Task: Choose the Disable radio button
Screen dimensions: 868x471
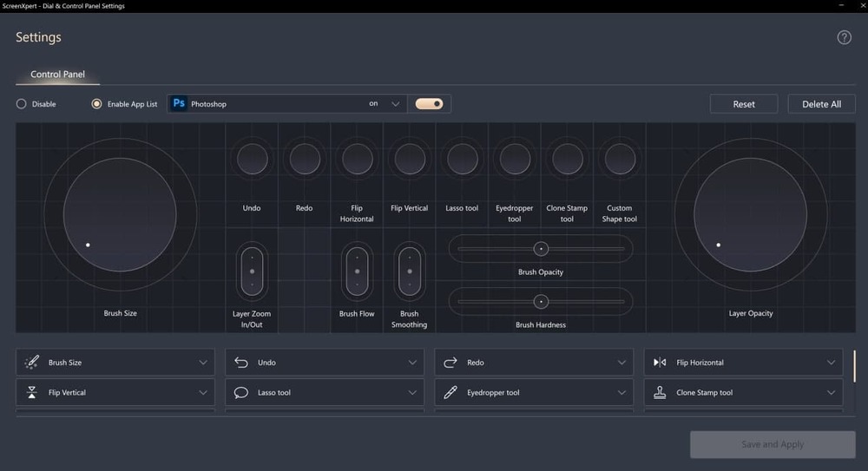Action: click(x=21, y=104)
